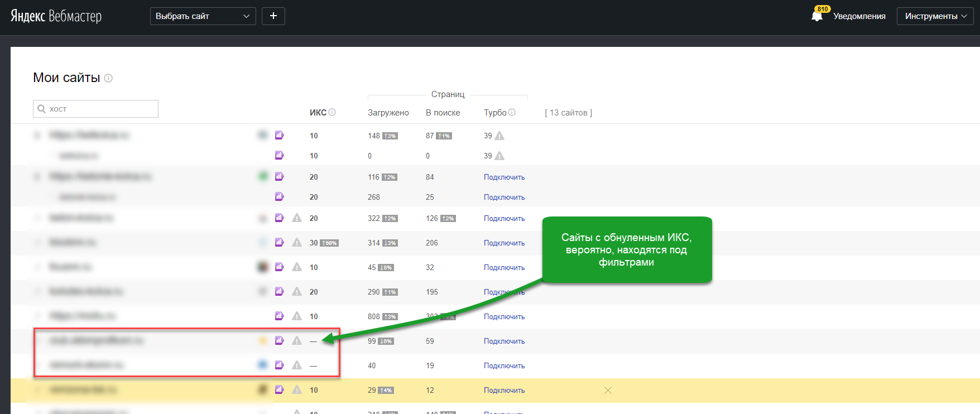The width and height of the screenshot is (980, 414).
Task: Click Подключить in the 99 loaded row
Action: point(504,341)
